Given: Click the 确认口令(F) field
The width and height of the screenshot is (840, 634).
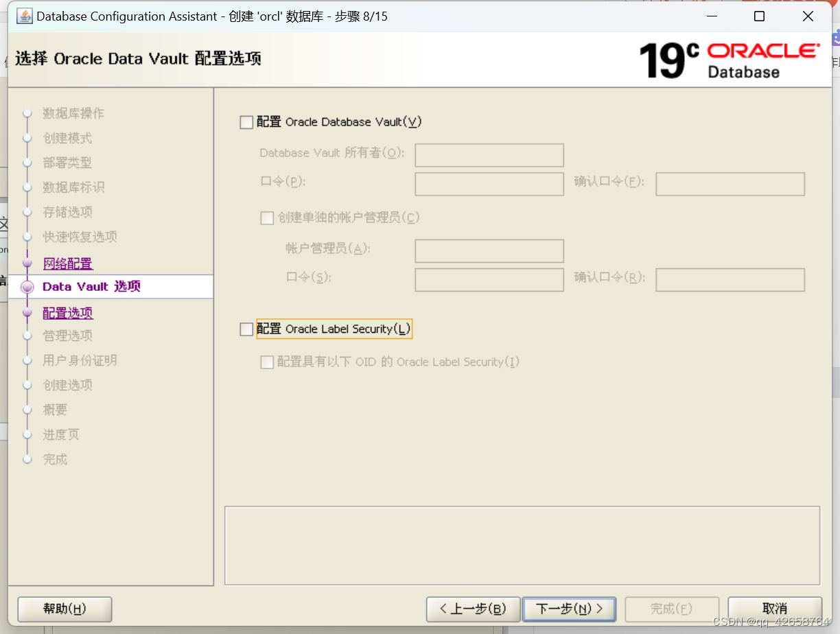Looking at the screenshot, I should [x=730, y=184].
